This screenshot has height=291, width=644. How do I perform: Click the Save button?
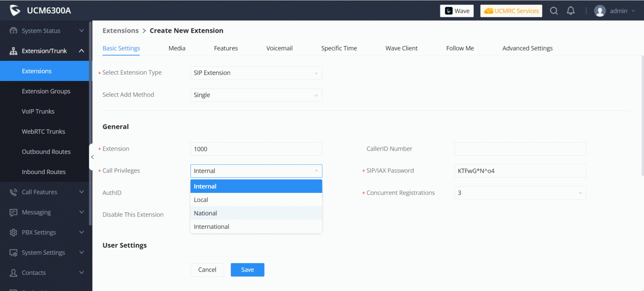pos(247,270)
